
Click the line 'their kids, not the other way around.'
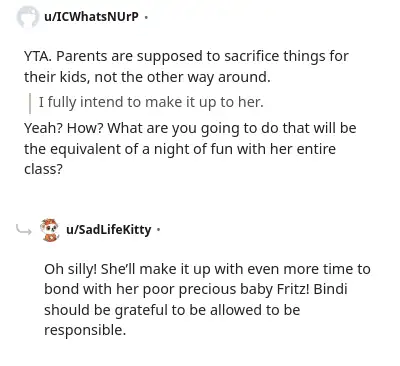pyautogui.click(x=147, y=77)
